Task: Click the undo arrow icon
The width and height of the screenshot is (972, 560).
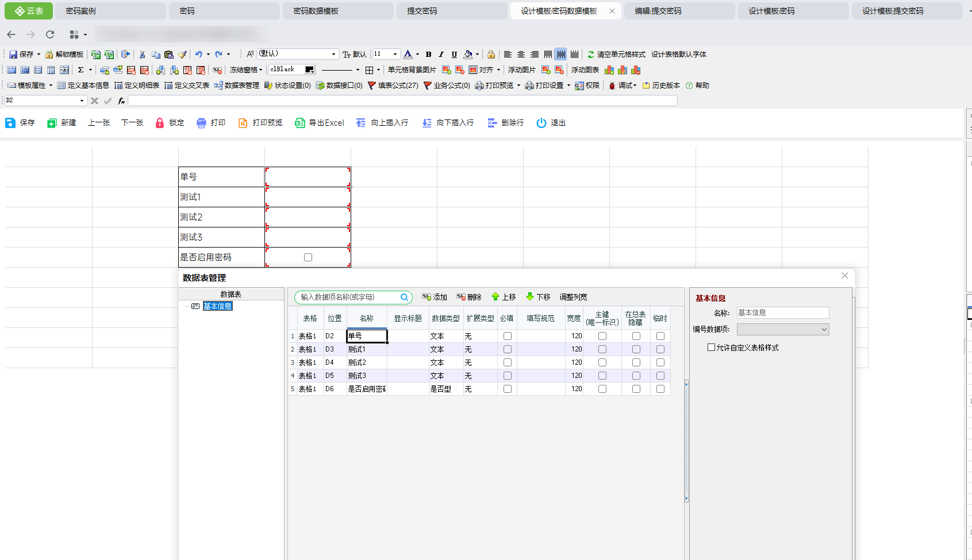Action: pyautogui.click(x=198, y=55)
